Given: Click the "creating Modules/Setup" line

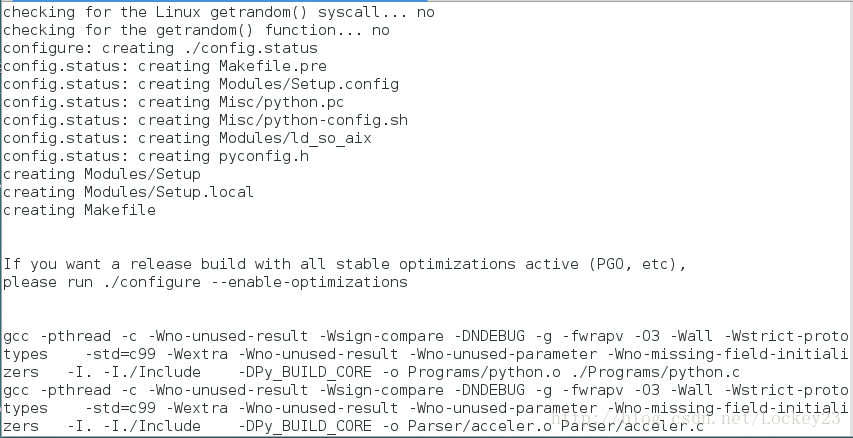Looking at the screenshot, I should point(102,174).
